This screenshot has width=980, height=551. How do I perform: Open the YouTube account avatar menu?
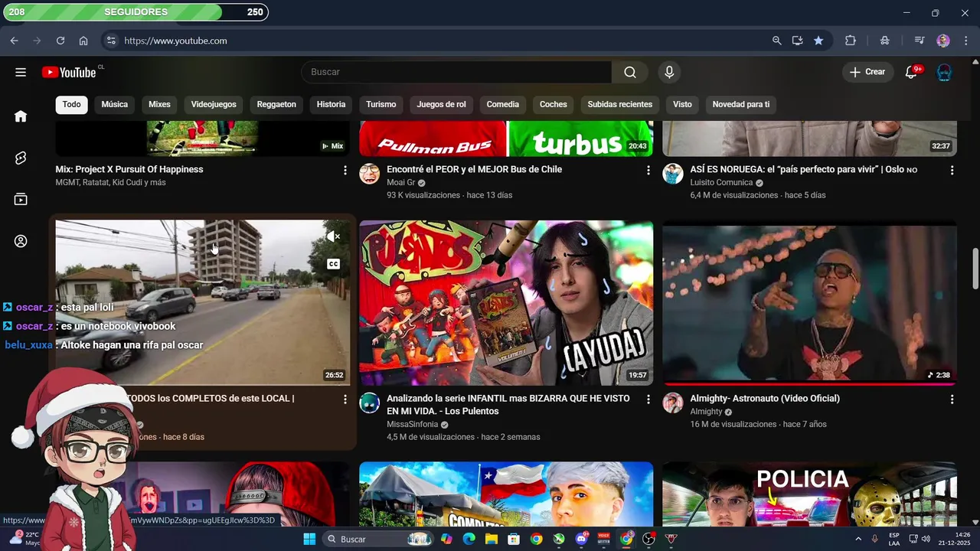[944, 72]
